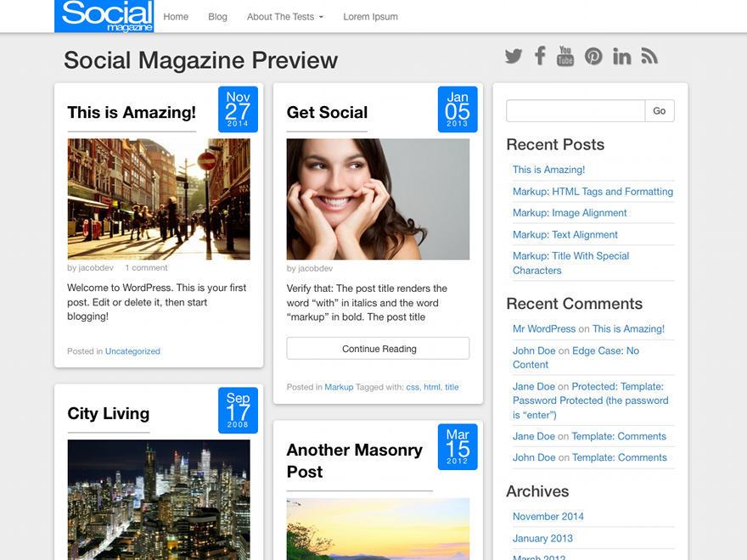Open the LinkedIn social icon
The image size is (747, 560).
(x=622, y=57)
